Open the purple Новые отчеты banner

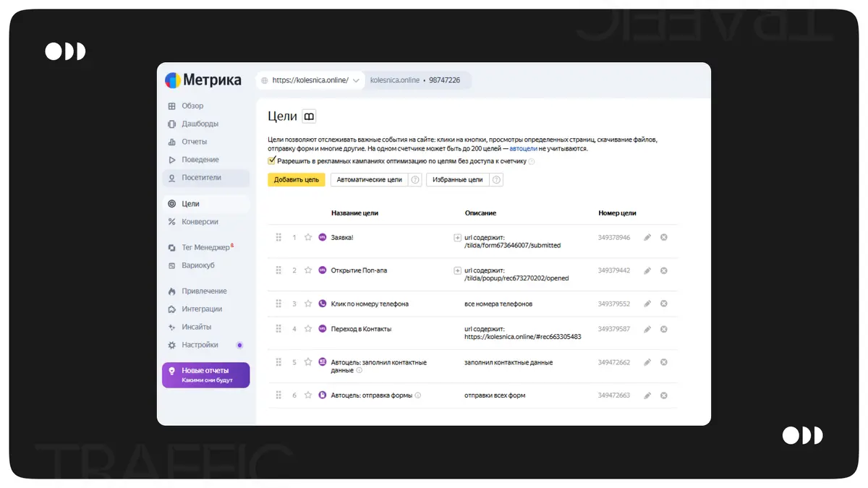[x=206, y=374]
